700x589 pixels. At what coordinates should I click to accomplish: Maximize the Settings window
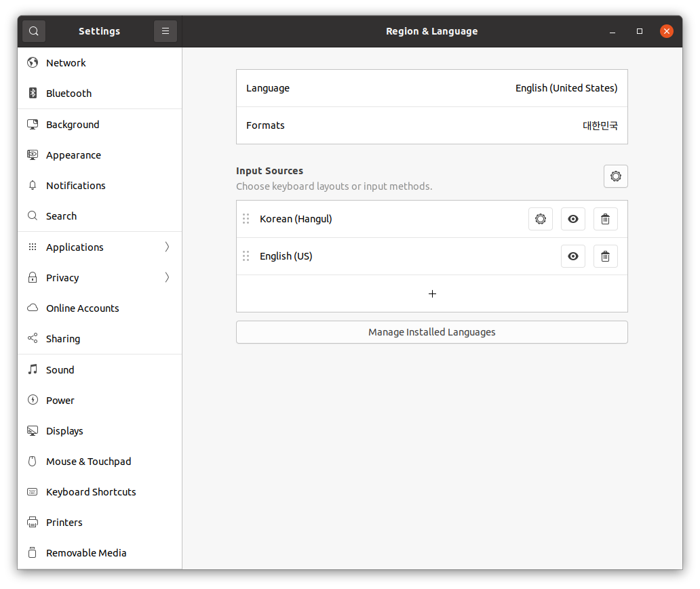click(x=639, y=31)
